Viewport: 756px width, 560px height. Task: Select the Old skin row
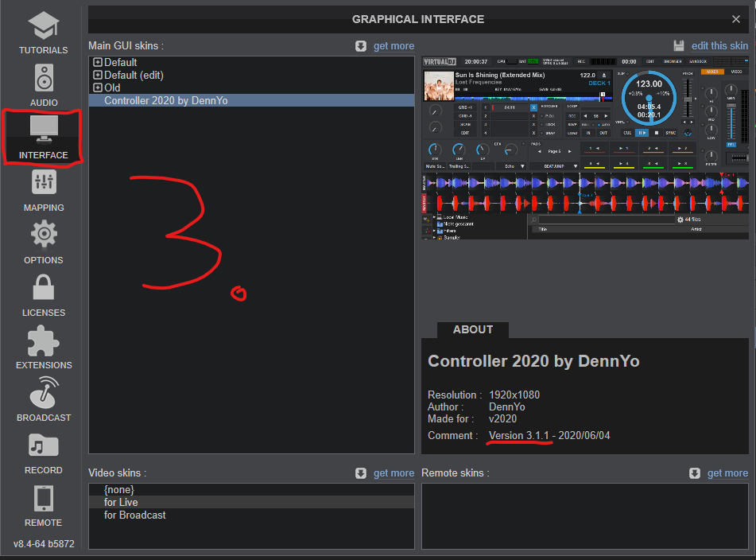pos(251,87)
